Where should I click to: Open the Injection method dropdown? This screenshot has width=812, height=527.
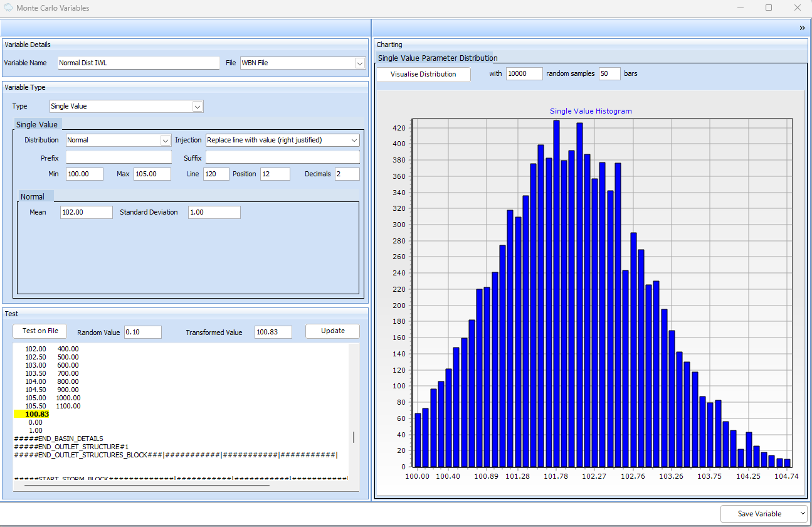pos(354,140)
